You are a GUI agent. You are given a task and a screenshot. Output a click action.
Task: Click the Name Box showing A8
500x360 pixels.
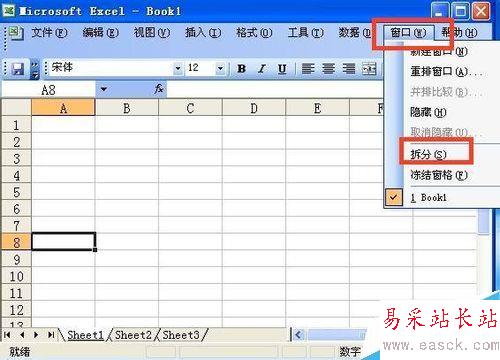pyautogui.click(x=49, y=90)
